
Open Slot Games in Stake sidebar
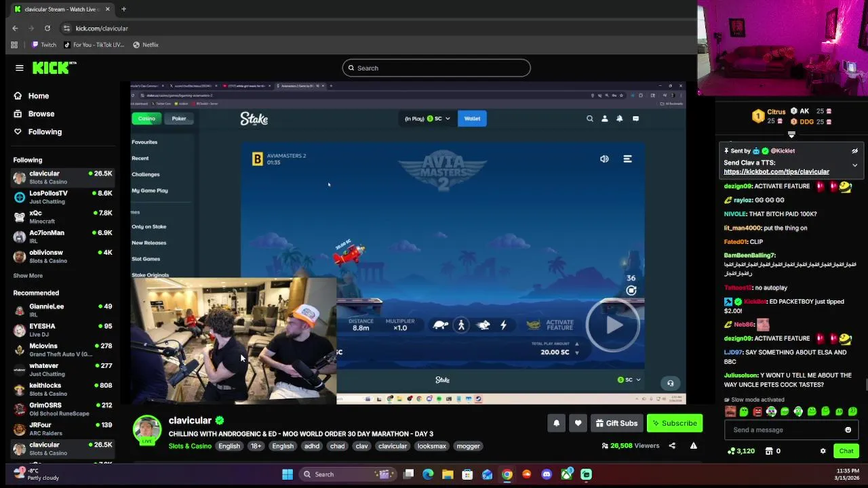(146, 259)
